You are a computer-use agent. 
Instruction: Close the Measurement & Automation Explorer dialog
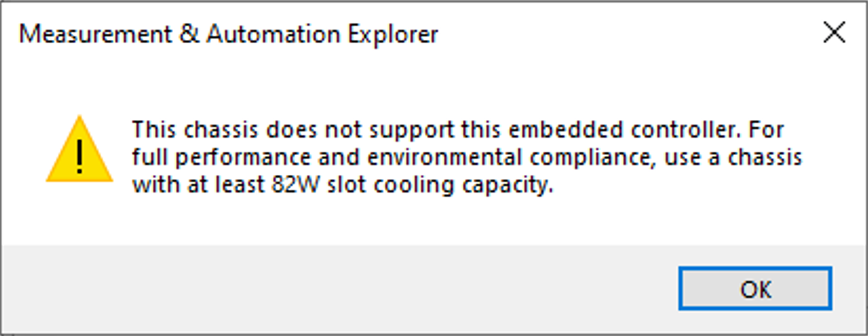(x=834, y=33)
